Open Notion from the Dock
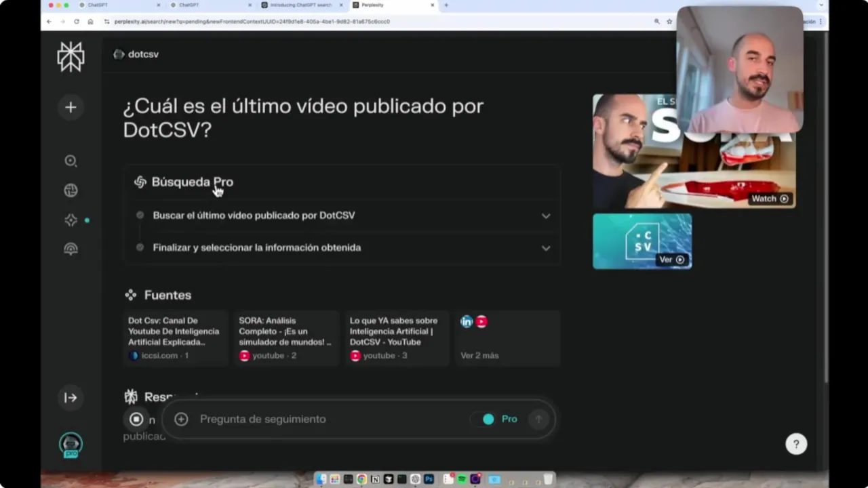Viewport: 868px width, 488px height. (375, 479)
